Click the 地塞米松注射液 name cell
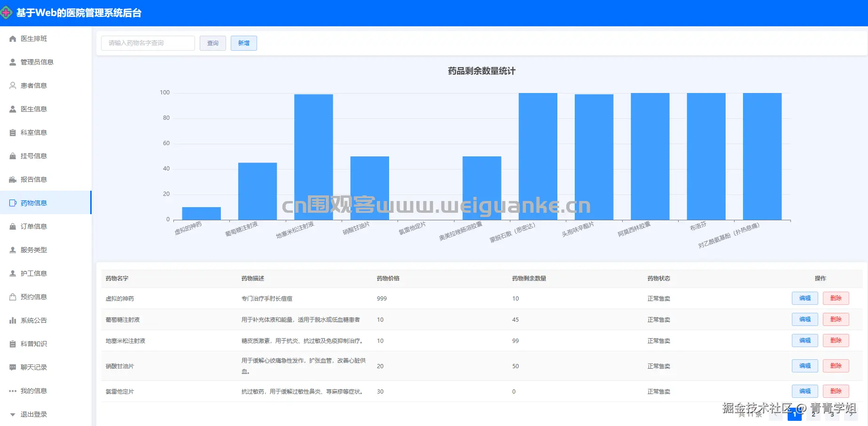This screenshot has height=426, width=868. [x=125, y=341]
